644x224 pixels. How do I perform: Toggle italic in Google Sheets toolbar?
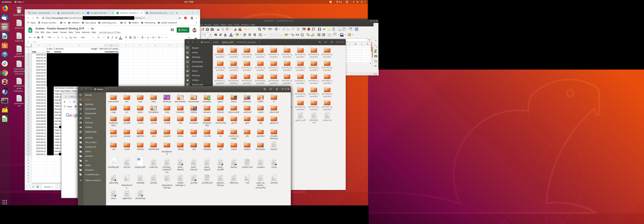[112, 37]
